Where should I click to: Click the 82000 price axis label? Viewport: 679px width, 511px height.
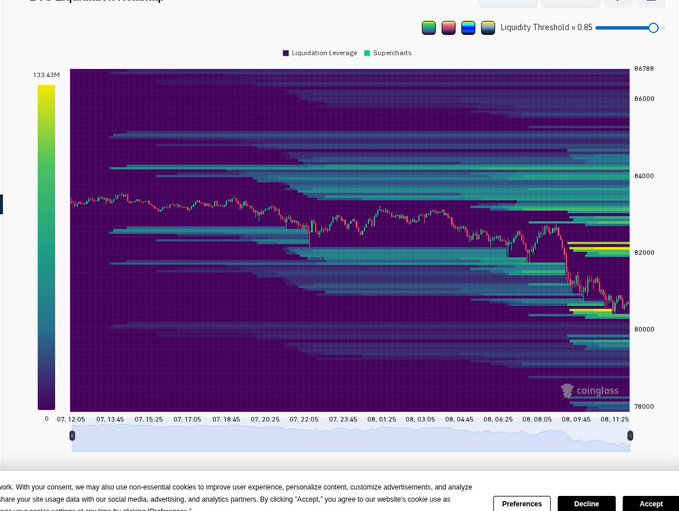[x=644, y=252]
